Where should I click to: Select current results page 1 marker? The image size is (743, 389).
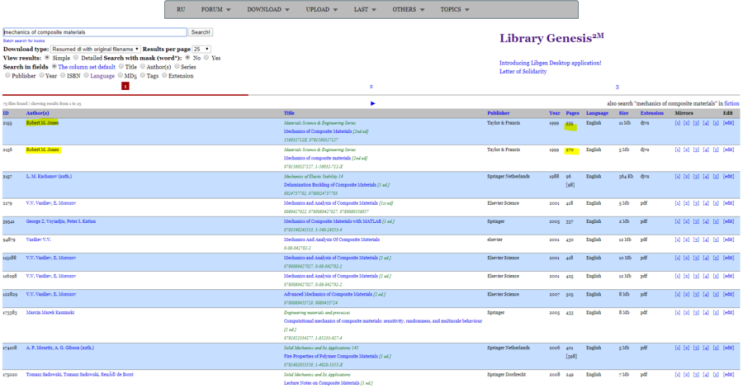125,86
